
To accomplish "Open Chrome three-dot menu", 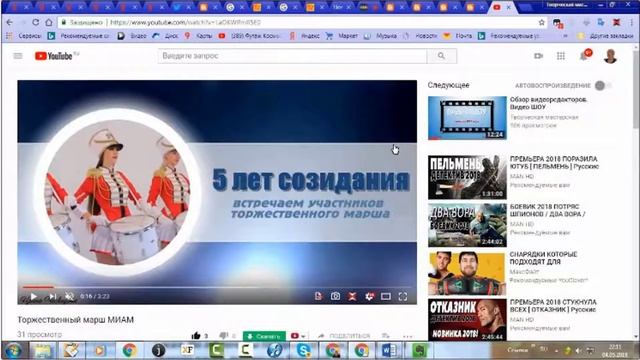I will (632, 22).
